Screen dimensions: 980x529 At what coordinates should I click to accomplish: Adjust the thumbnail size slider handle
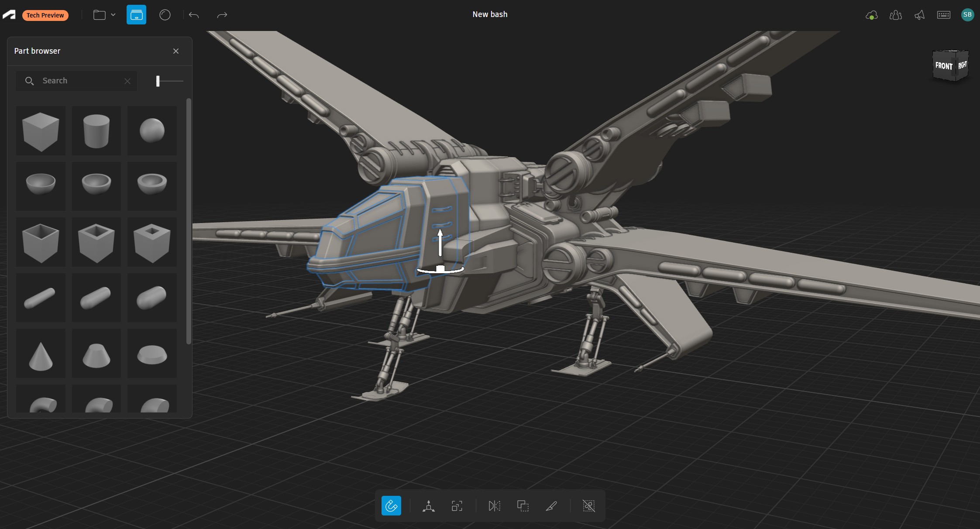(158, 81)
